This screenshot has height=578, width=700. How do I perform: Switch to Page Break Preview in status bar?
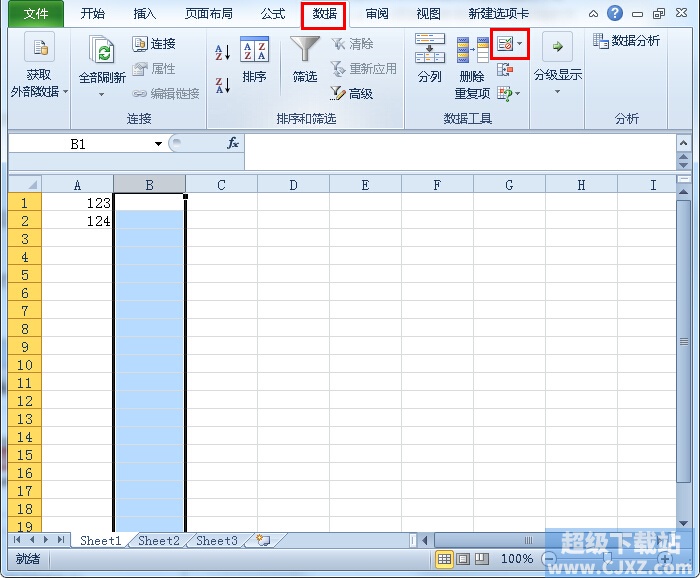481,559
